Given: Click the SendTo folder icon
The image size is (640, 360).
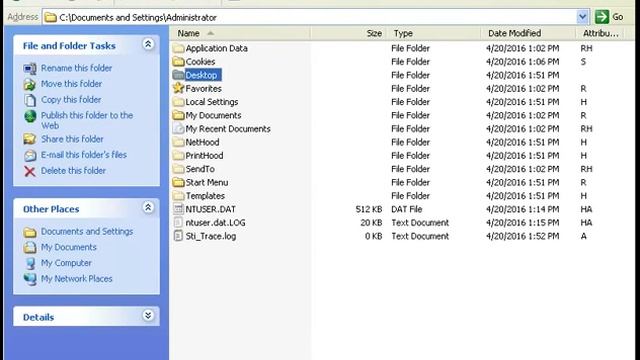Looking at the screenshot, I should 178,169.
